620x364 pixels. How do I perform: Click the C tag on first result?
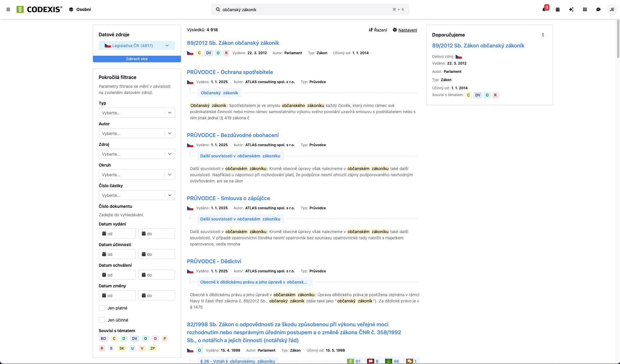(199, 53)
